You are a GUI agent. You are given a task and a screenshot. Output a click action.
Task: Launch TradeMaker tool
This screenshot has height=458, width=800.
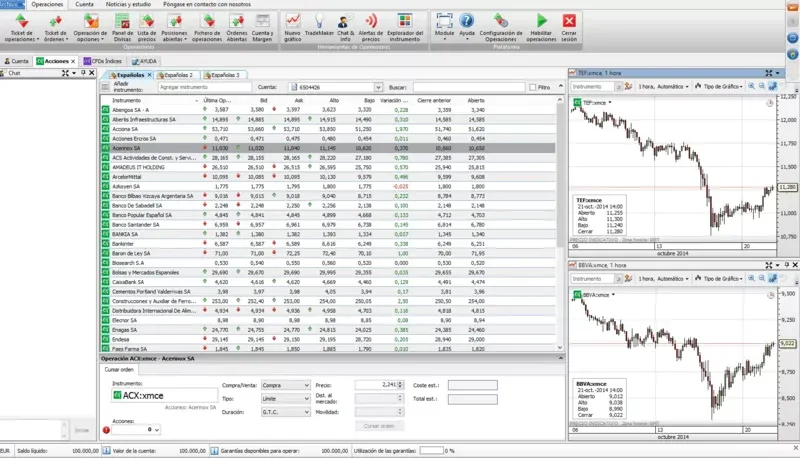pos(319,24)
